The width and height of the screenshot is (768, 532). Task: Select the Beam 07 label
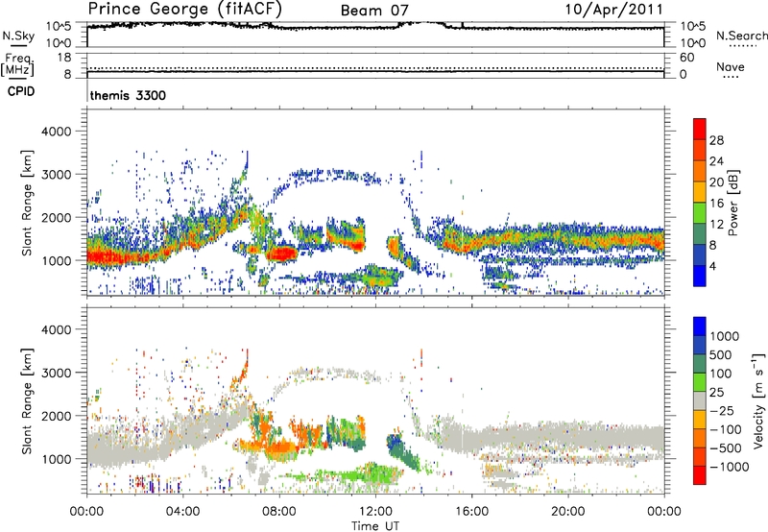tap(374, 11)
